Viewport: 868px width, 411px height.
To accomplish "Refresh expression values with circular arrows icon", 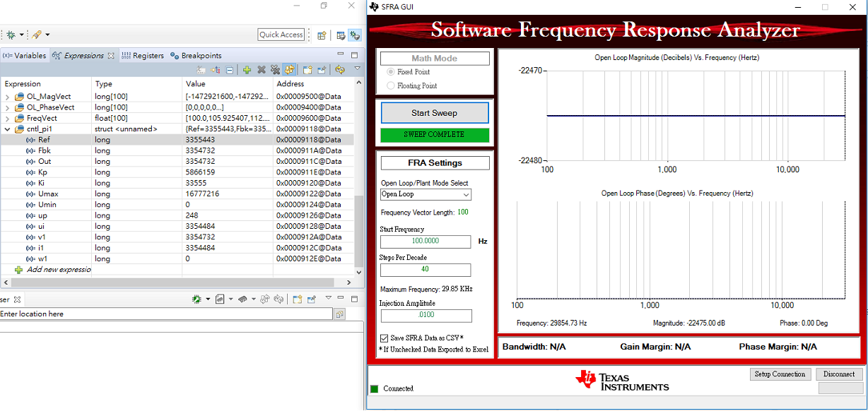I will 340,69.
